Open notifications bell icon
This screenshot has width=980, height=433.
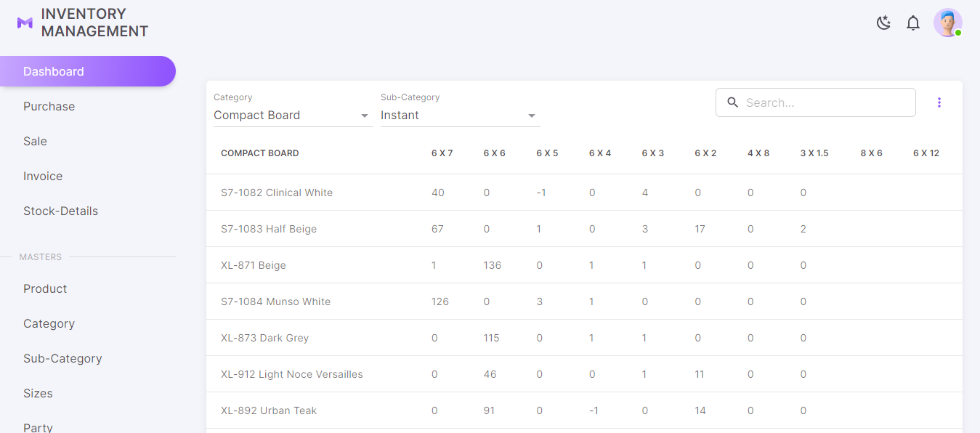(913, 23)
